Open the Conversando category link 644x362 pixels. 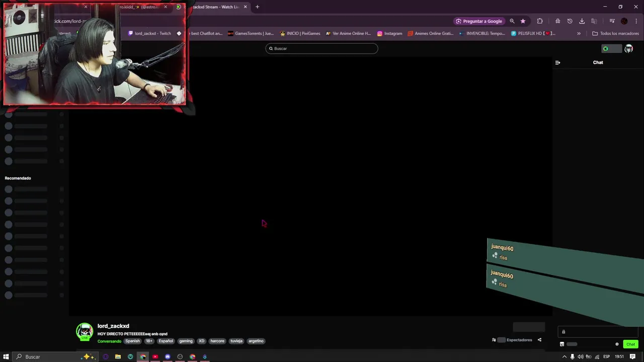109,341
